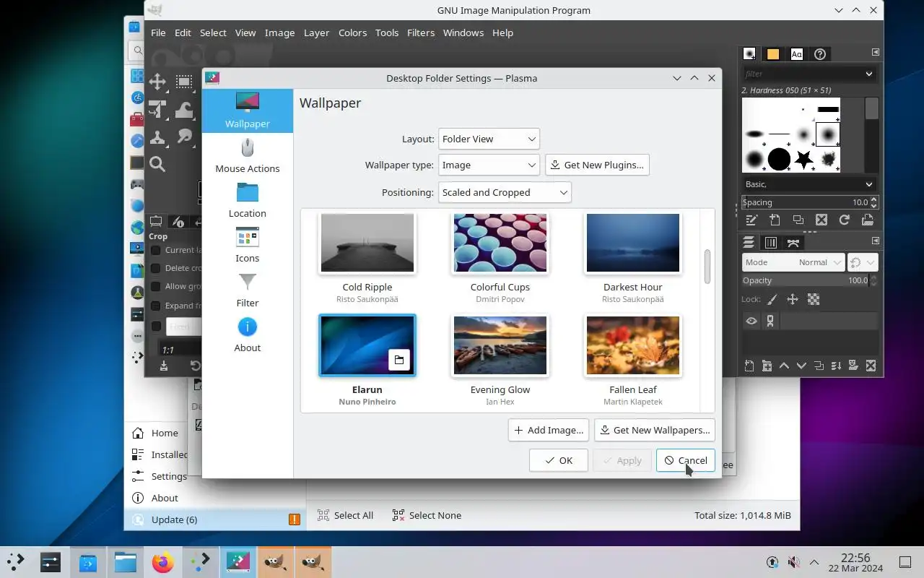The width and height of the screenshot is (924, 578).
Task: Click the wallpaper list scrollbar handle
Action: coord(707,267)
